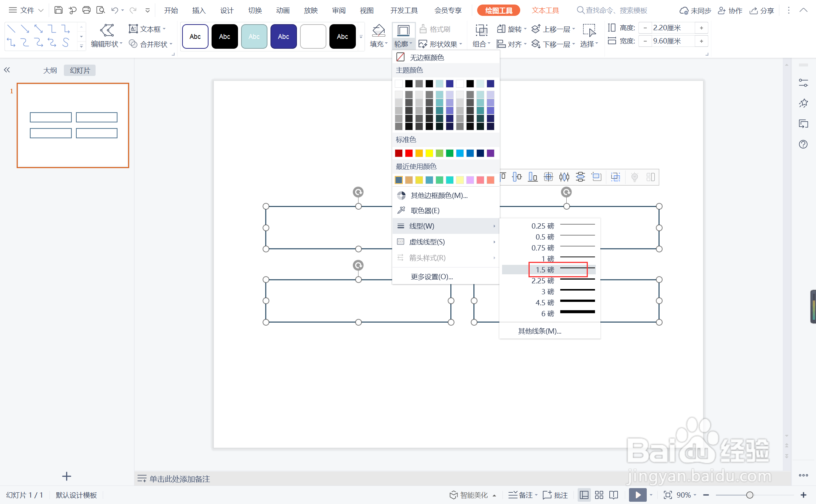Click align bottom icon in floating toolbar

click(x=533, y=177)
